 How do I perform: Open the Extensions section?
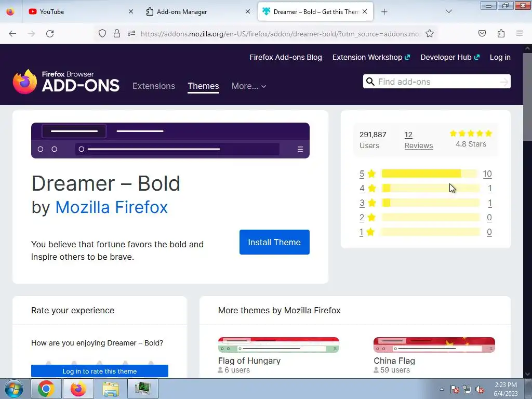point(154,86)
